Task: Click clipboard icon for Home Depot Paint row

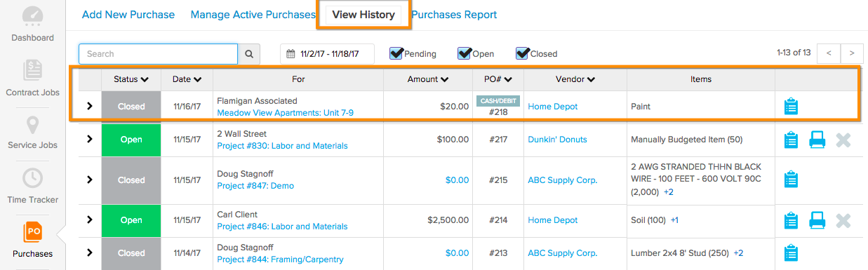Action: [x=791, y=107]
